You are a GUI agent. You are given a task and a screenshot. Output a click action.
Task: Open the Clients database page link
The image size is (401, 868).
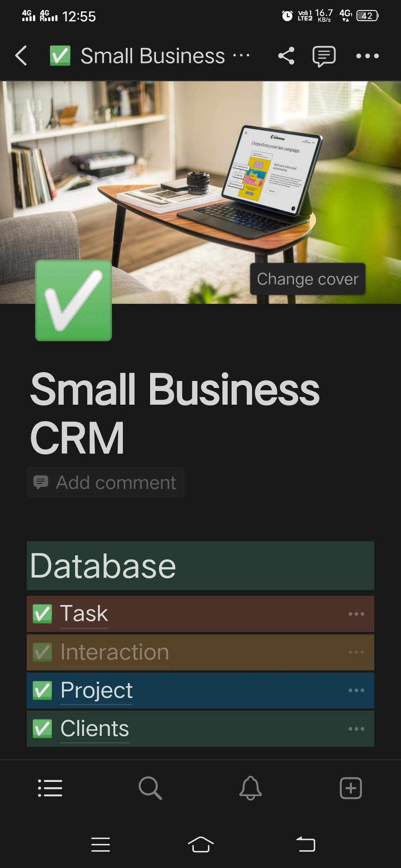click(x=95, y=729)
